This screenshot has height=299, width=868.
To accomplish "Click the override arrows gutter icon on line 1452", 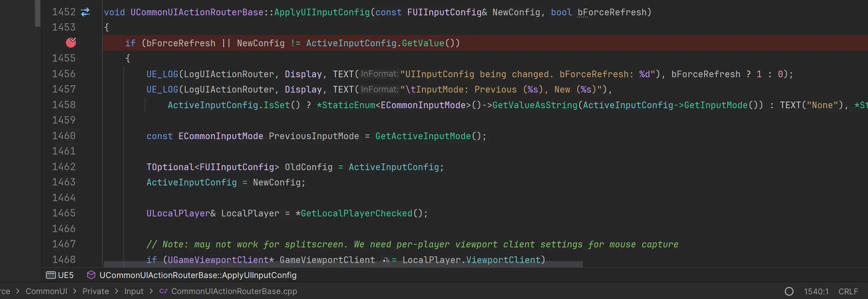I will coord(85,12).
